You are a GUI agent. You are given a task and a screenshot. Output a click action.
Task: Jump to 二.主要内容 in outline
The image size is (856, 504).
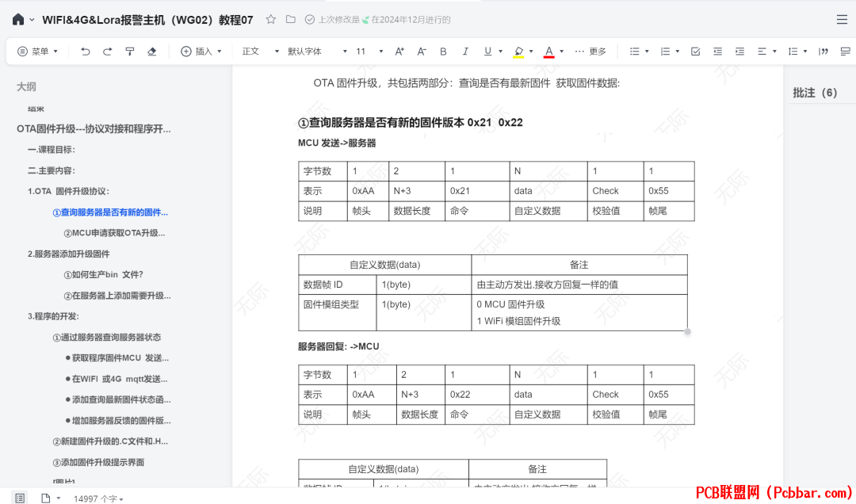tap(52, 170)
